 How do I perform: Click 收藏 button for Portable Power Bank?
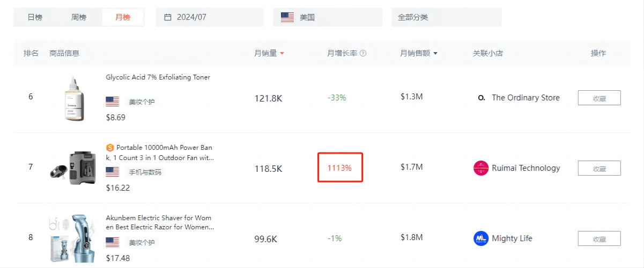click(599, 168)
